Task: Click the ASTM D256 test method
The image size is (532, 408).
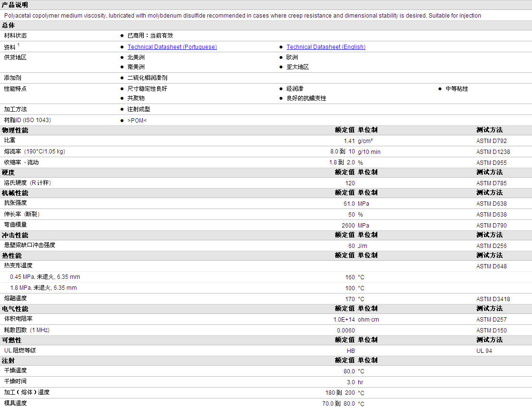Action: tap(491, 246)
